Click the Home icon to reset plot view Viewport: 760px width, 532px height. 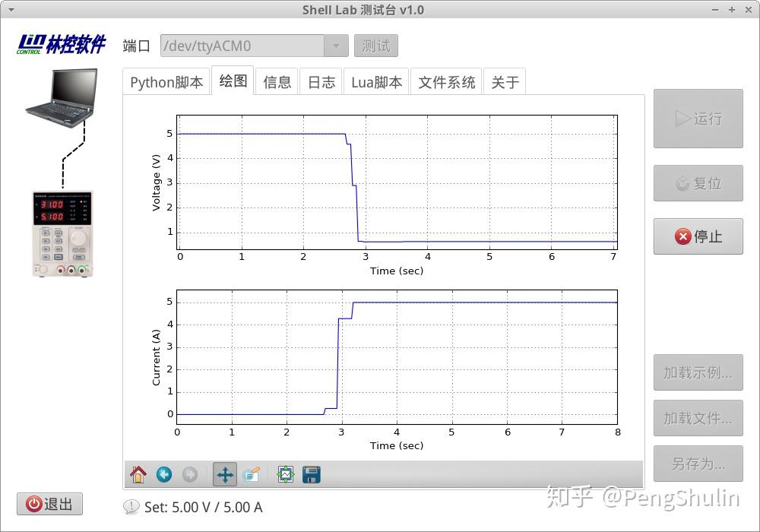138,474
